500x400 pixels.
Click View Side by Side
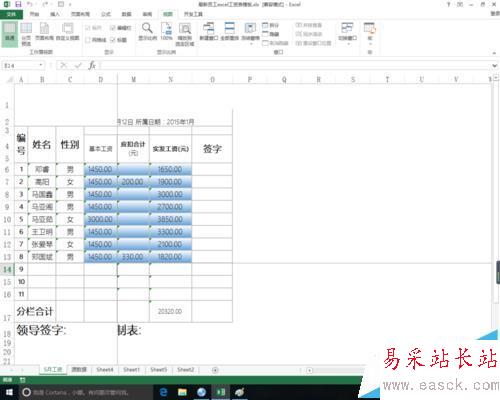pyautogui.click(x=309, y=25)
